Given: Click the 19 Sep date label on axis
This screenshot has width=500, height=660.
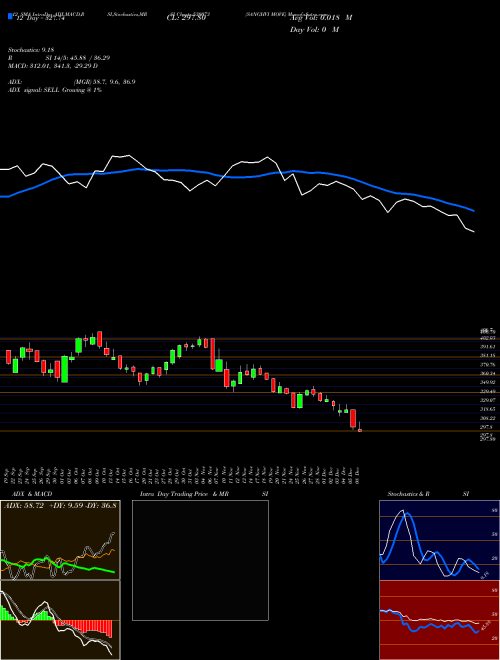Looking at the screenshot, I should [x=8, y=474].
